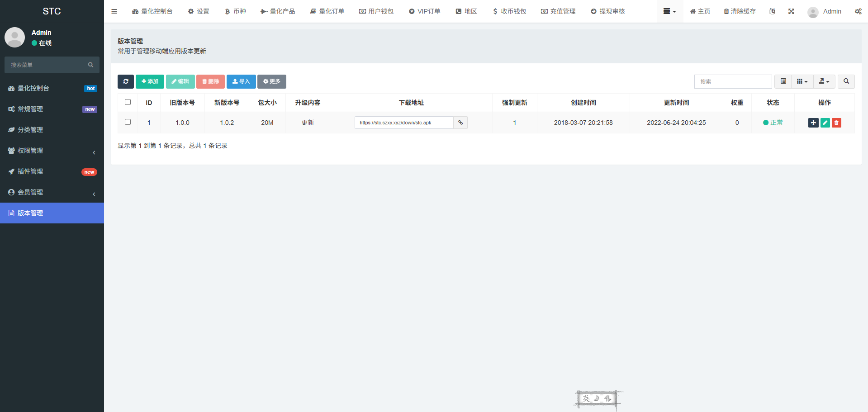The height and width of the screenshot is (412, 868).
Task: Click the green 添加 add button
Action: tap(150, 81)
